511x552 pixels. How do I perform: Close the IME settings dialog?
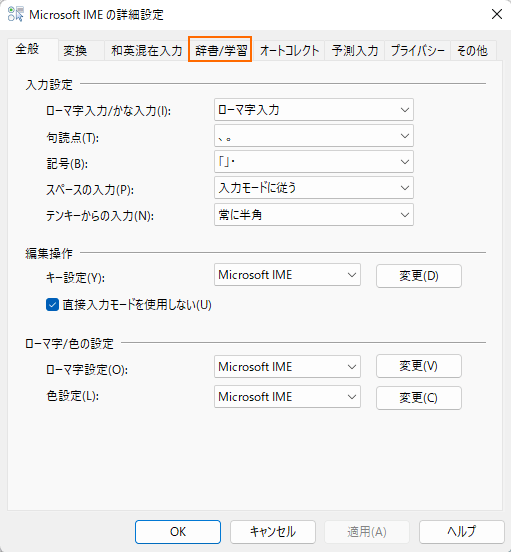[497, 14]
